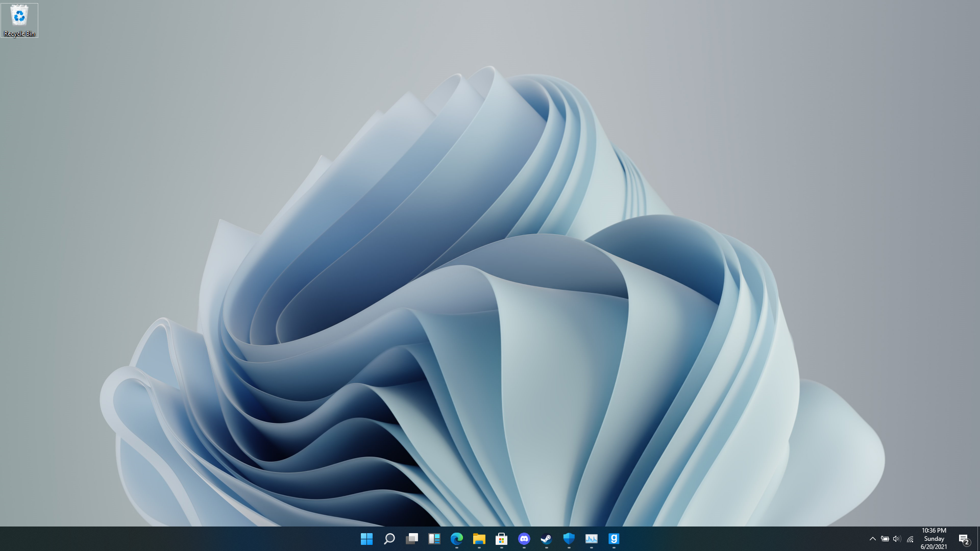
Task: Expand hidden system tray icons chevron
Action: [x=872, y=539]
